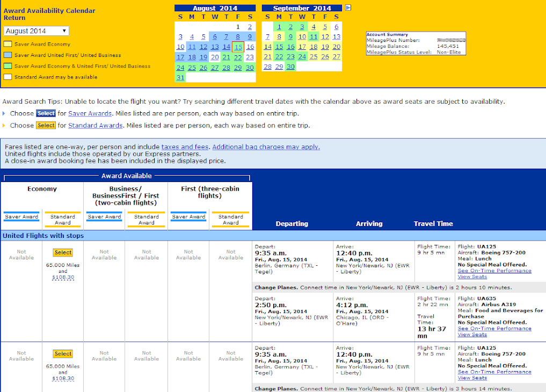
Task: Select August 2 in the calendar
Action: click(x=250, y=27)
